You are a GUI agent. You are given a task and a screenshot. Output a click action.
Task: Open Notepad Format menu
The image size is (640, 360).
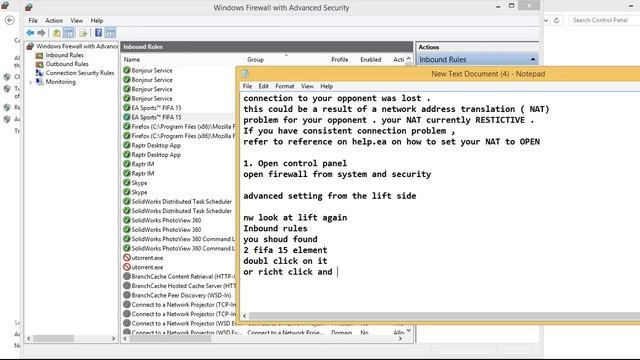click(x=284, y=86)
